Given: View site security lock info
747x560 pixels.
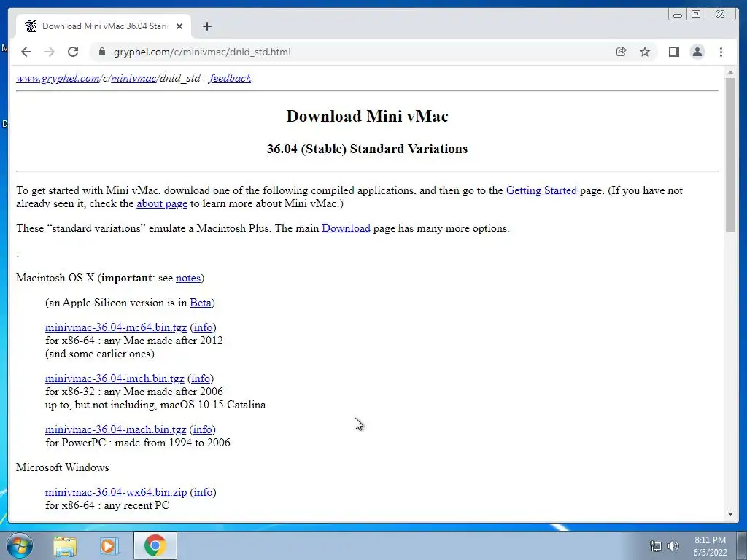Looking at the screenshot, I should pyautogui.click(x=101, y=52).
